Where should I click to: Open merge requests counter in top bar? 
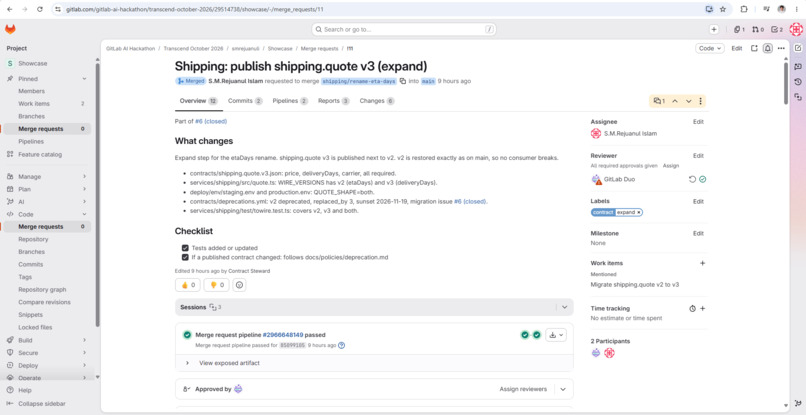coord(758,29)
